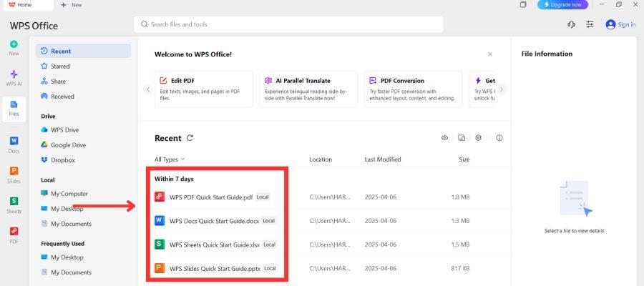Sort by the Last Modified column header
Screen dimensions: 644x286
pyautogui.click(x=383, y=159)
